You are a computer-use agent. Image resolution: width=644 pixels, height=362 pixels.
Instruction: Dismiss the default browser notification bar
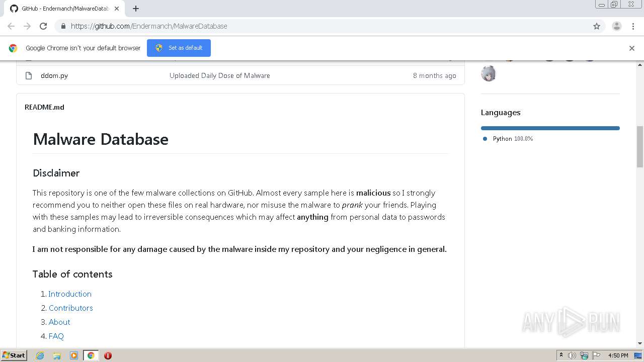(x=632, y=48)
